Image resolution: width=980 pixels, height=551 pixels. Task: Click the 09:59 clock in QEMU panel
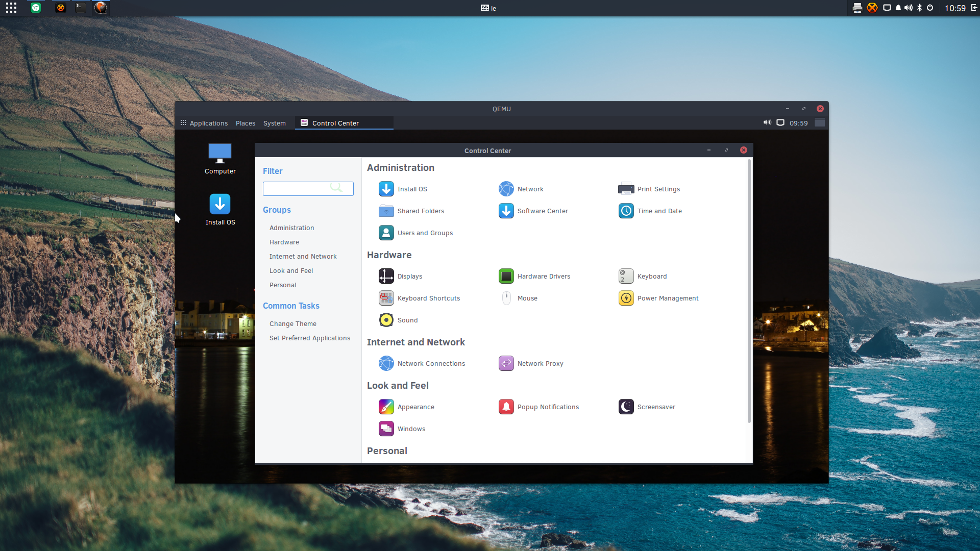coord(799,123)
